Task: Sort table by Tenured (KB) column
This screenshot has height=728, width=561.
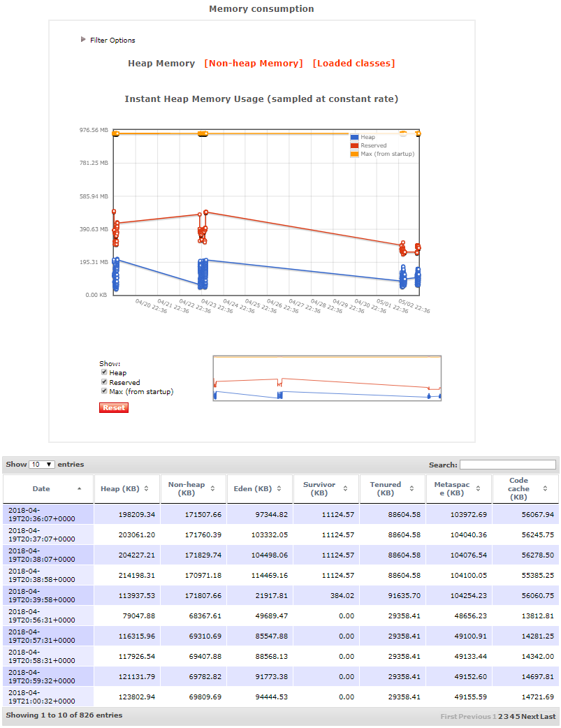Action: (x=393, y=488)
